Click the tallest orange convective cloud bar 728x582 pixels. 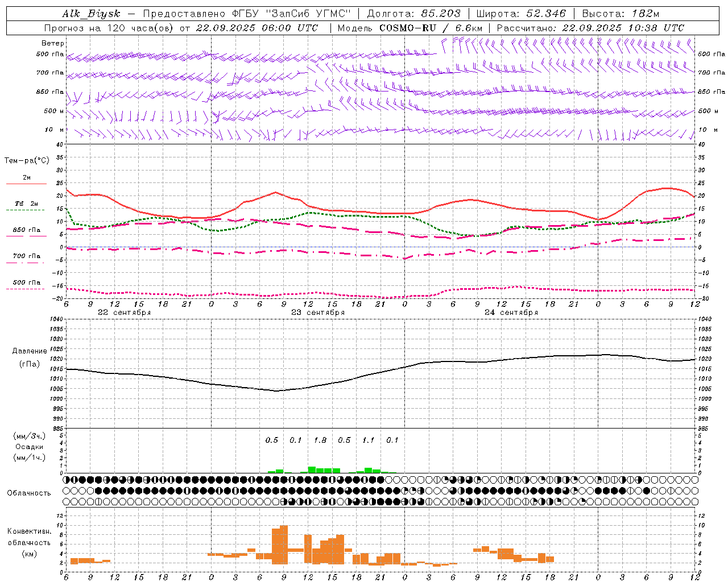(284, 544)
